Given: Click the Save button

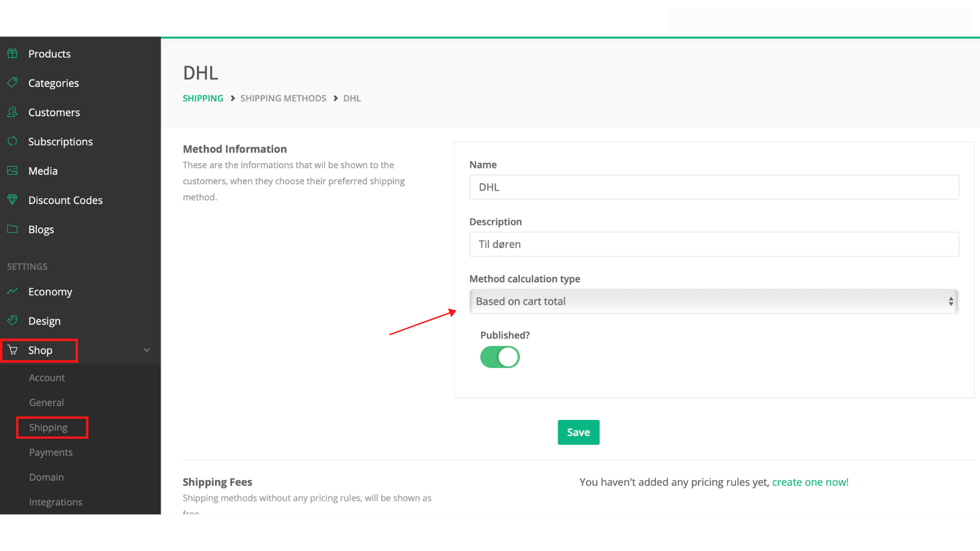Looking at the screenshot, I should (x=578, y=432).
